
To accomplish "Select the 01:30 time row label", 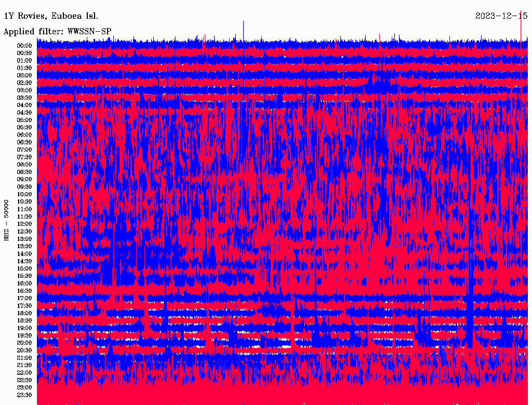I will click(24, 68).
